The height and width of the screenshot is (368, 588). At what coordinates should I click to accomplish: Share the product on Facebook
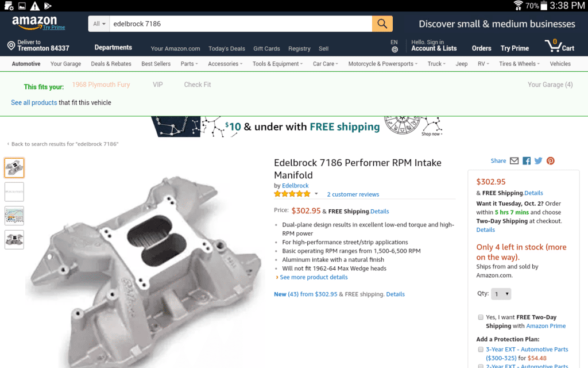(x=526, y=161)
